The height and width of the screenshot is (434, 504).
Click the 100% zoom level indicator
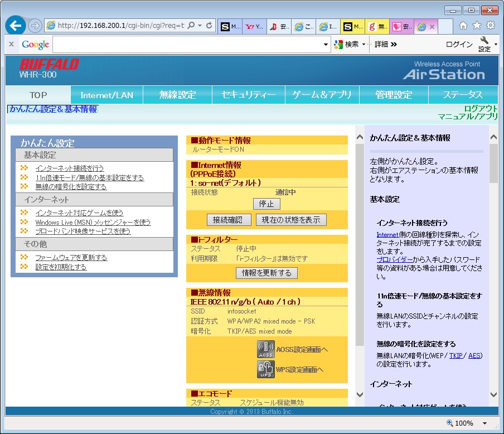pos(459,423)
